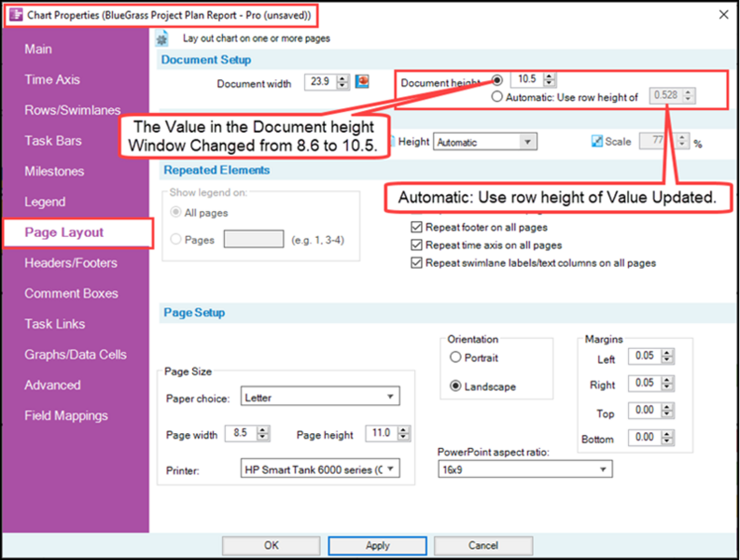Switch to Rows/Swimlanes tab
The image size is (740, 560).
[x=73, y=110]
